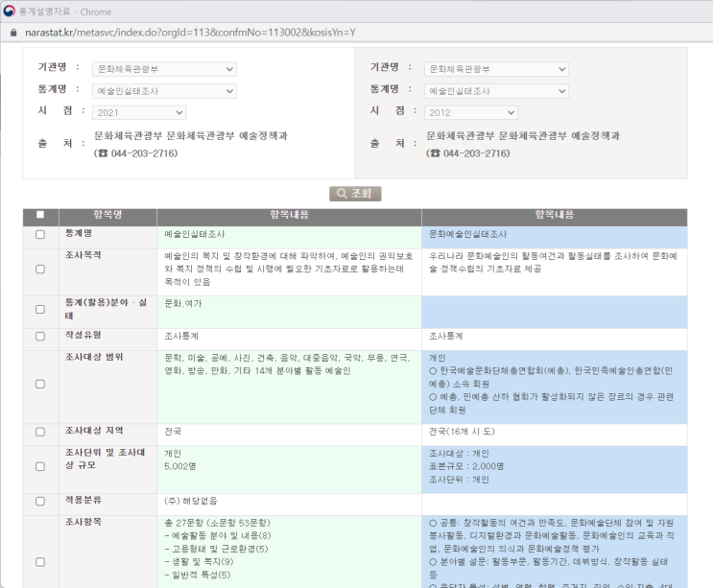This screenshot has width=713, height=588.
Task: Click the Korean government logo icon in title bar
Action: coord(9,11)
